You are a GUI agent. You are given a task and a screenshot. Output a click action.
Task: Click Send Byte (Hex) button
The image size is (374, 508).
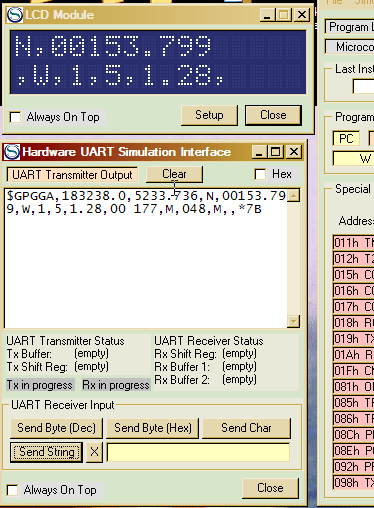(153, 428)
